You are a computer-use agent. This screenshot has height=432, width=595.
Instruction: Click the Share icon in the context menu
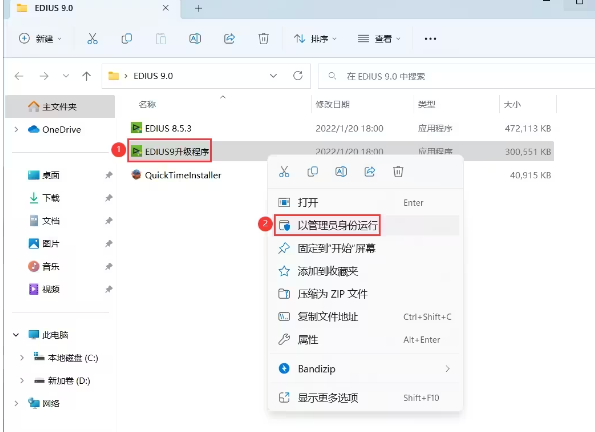point(370,172)
